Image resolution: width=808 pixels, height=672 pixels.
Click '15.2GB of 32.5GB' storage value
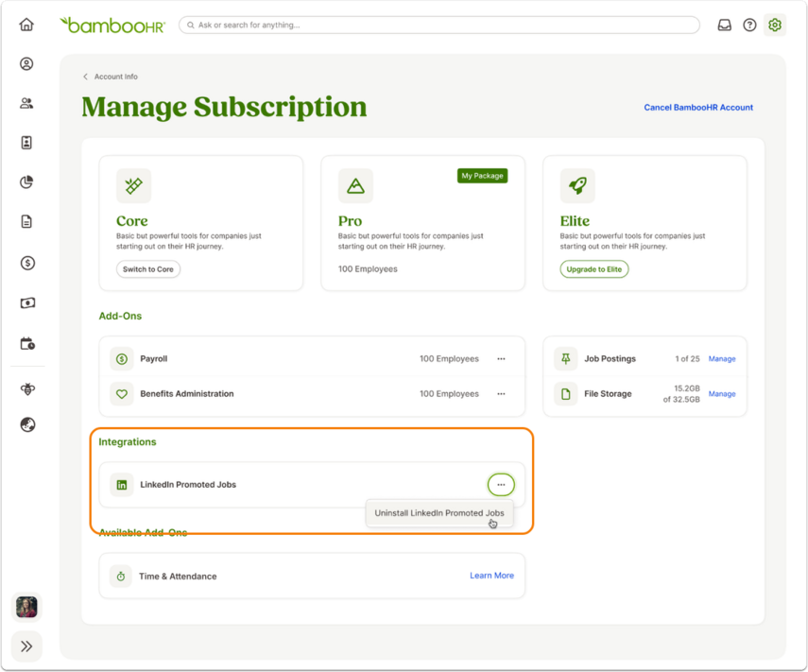click(x=681, y=394)
